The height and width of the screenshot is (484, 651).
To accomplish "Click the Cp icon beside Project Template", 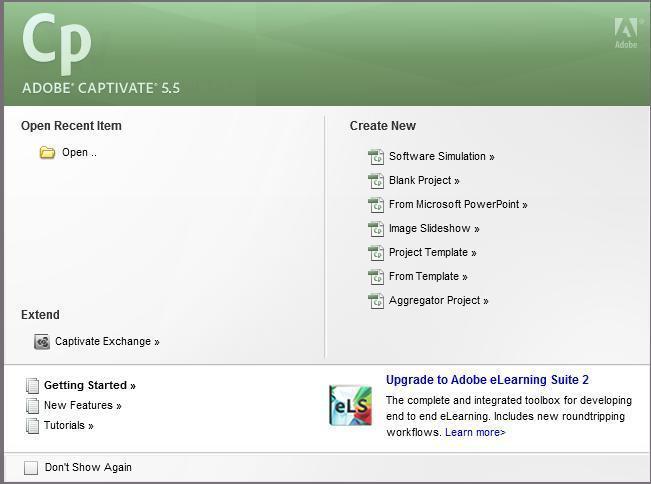I will pyautogui.click(x=376, y=253).
